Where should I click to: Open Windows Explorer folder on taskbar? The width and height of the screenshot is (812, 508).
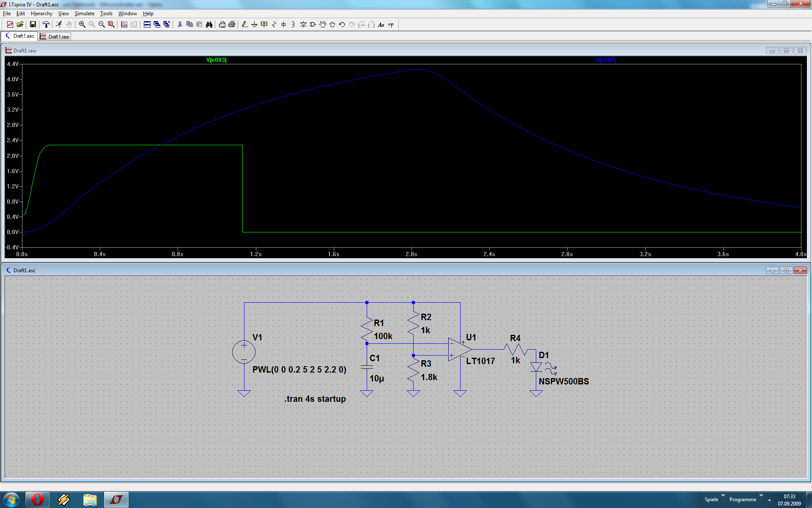(90, 500)
